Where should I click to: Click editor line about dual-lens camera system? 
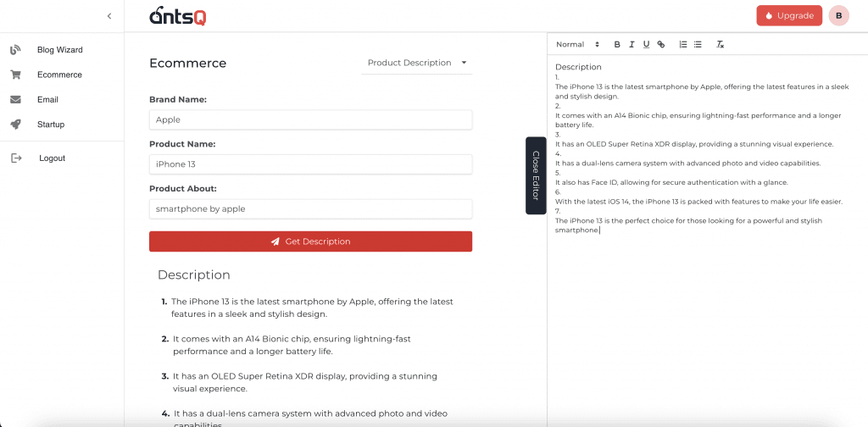tap(688, 164)
